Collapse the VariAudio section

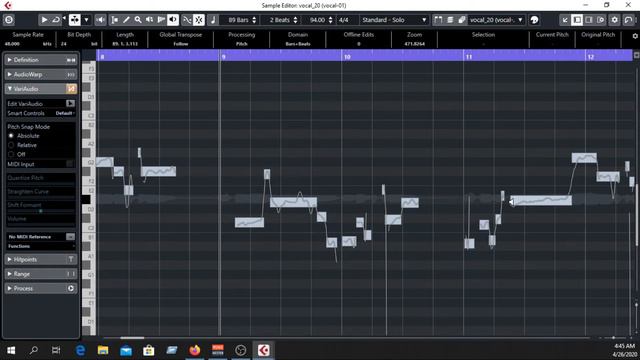point(9,89)
